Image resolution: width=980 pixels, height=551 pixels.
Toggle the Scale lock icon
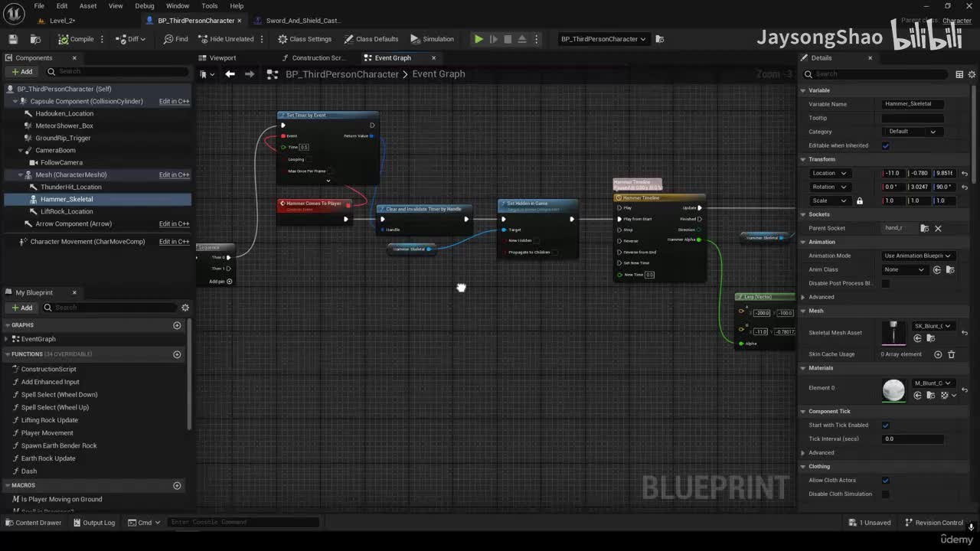860,201
